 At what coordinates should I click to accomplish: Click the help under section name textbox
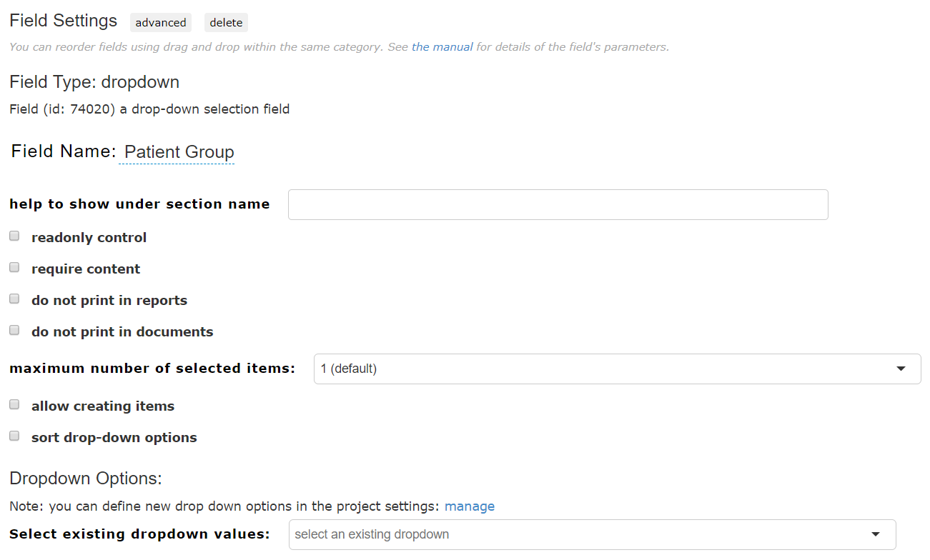click(558, 204)
